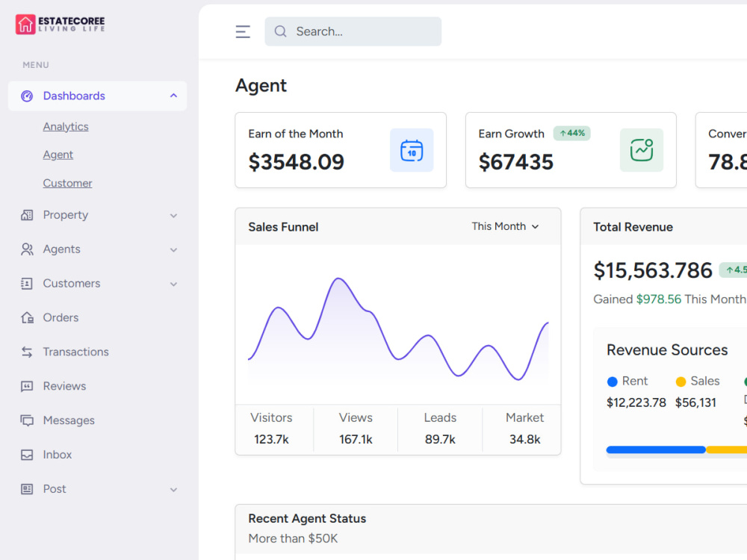The width and height of the screenshot is (747, 560).
Task: Click the Recent Agent Status heading
Action: (x=307, y=519)
